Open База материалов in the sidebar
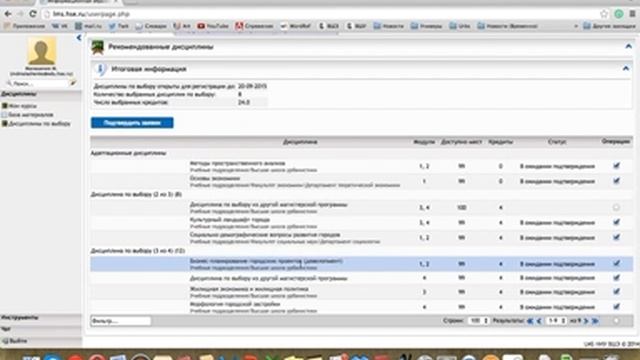The height and width of the screenshot is (360, 640). (28, 115)
